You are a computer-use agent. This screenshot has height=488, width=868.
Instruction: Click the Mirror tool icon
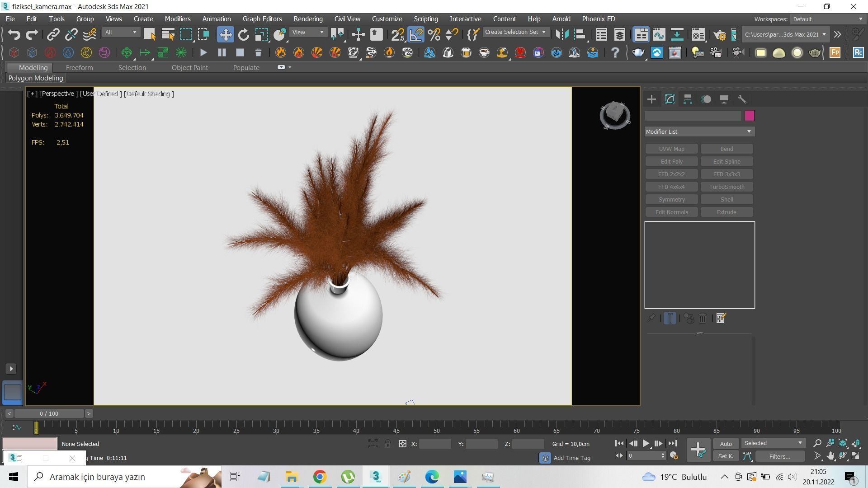point(562,34)
